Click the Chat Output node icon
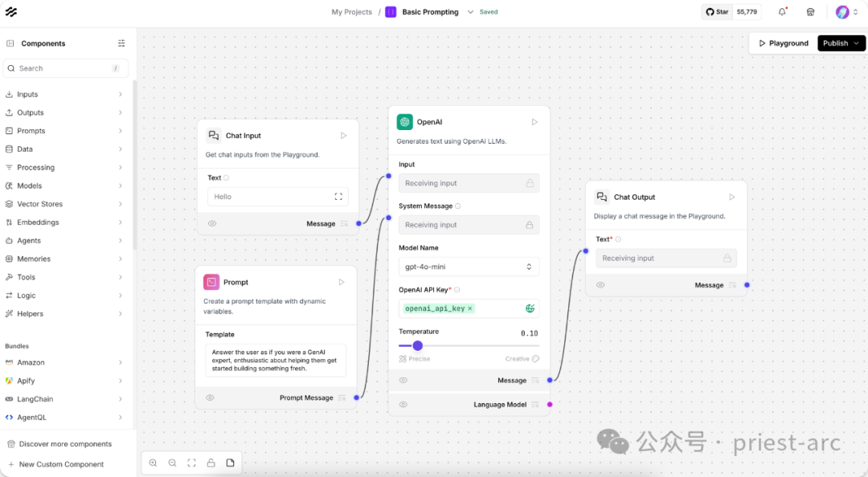 point(602,197)
